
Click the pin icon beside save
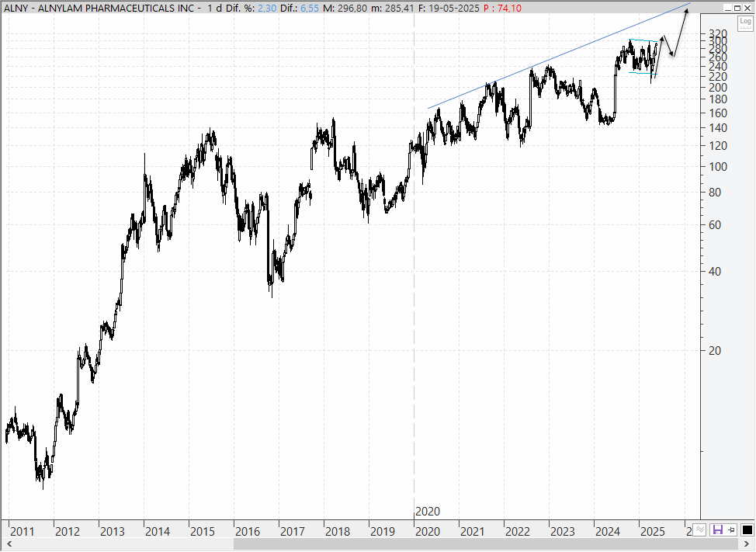click(x=731, y=530)
